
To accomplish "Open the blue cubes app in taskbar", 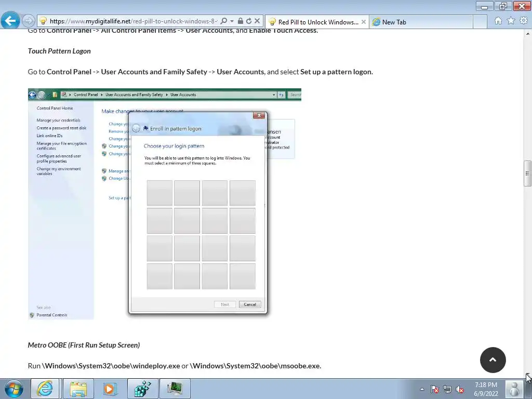I will click(142, 389).
